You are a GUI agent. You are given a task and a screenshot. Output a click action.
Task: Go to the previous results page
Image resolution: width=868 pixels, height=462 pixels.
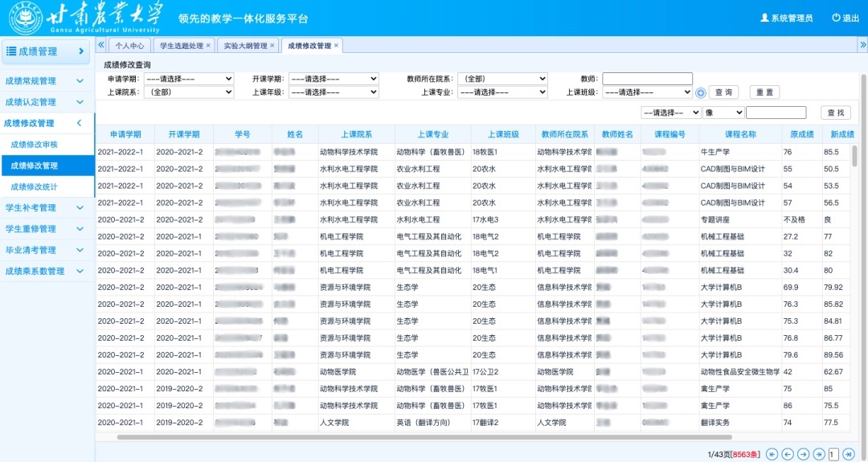[x=788, y=454]
